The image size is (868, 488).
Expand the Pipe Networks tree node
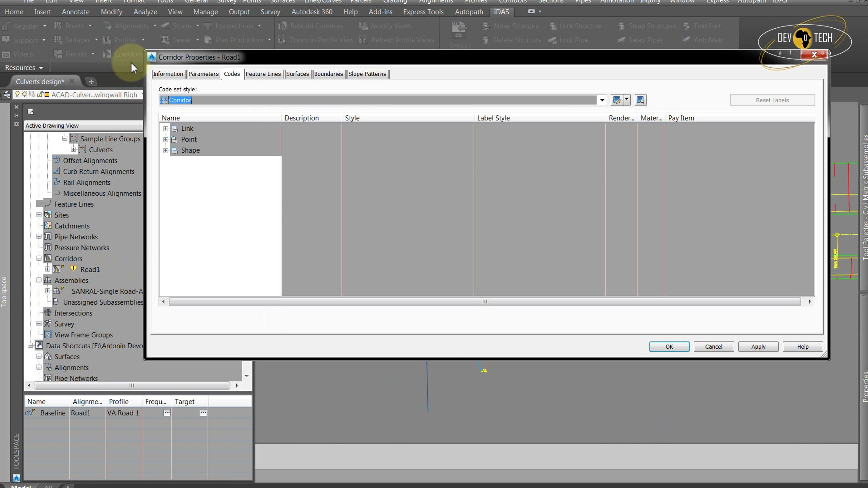[x=39, y=236]
